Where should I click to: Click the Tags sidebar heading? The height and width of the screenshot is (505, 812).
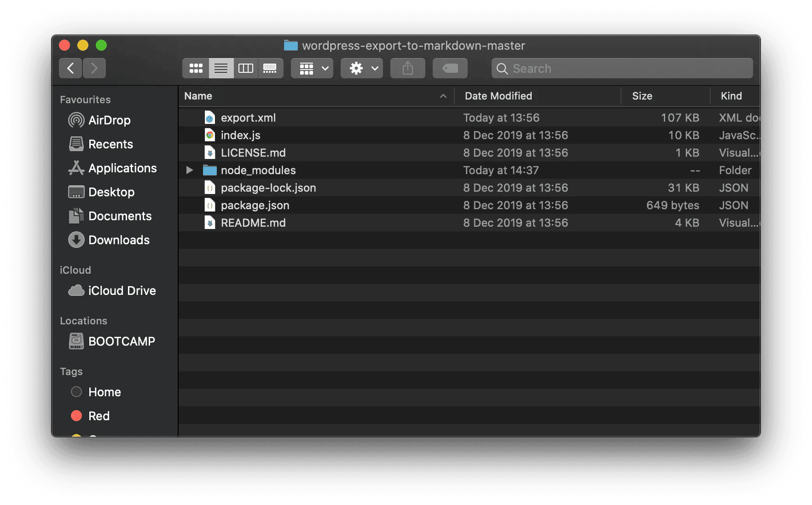(71, 371)
